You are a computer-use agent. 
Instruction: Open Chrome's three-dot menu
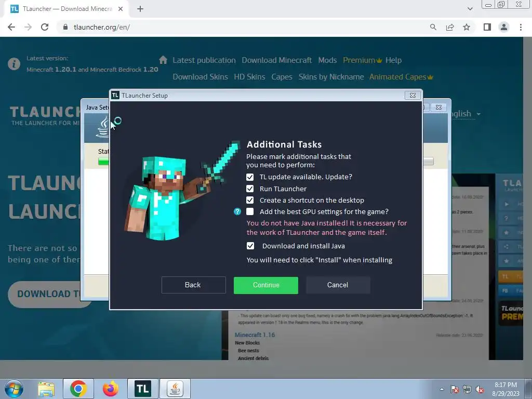click(521, 27)
